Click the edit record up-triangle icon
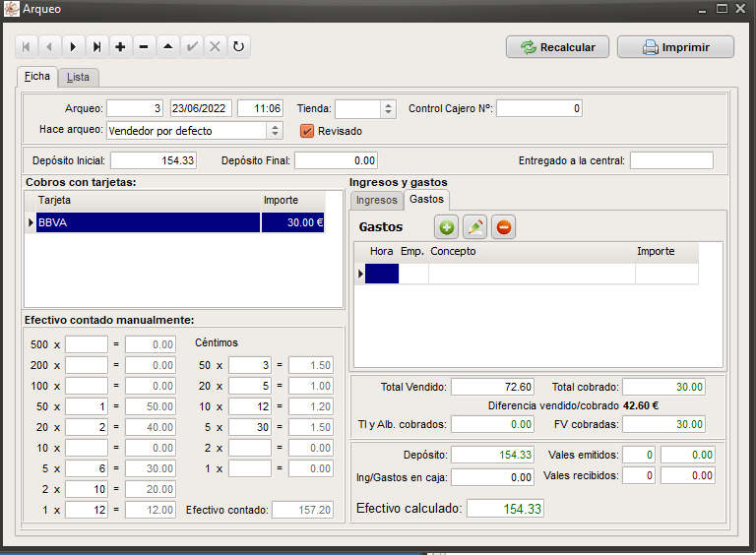This screenshot has height=555, width=756. (x=167, y=46)
